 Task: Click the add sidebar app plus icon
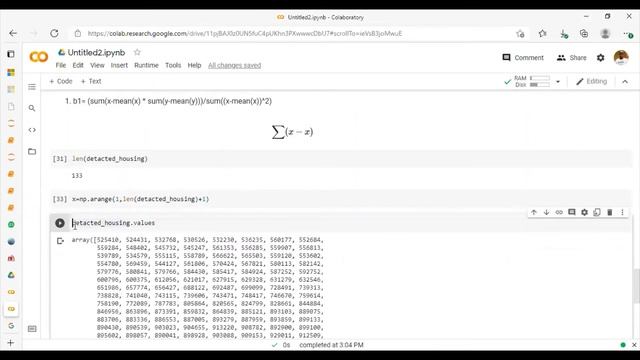pos(11,342)
